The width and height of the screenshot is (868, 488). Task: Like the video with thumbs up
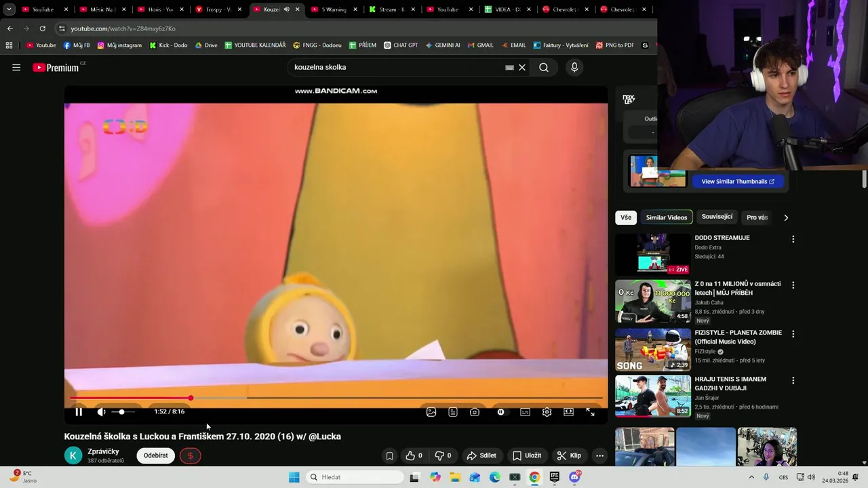point(414,455)
